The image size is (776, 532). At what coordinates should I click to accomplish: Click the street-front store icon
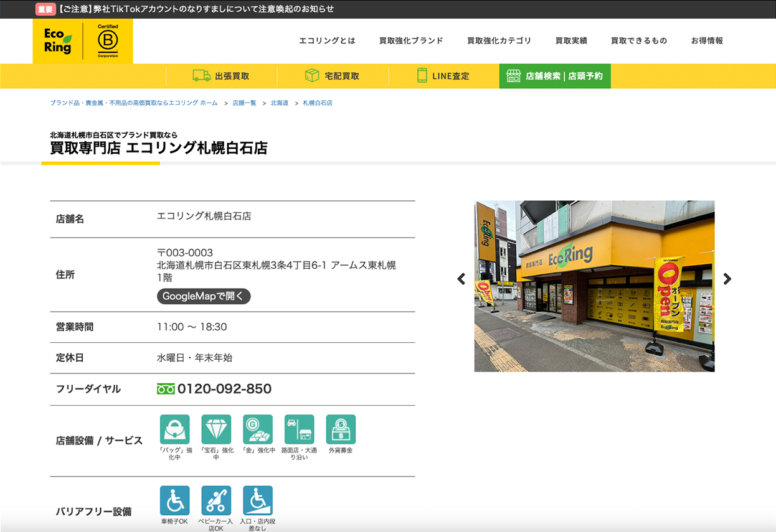pos(299,429)
